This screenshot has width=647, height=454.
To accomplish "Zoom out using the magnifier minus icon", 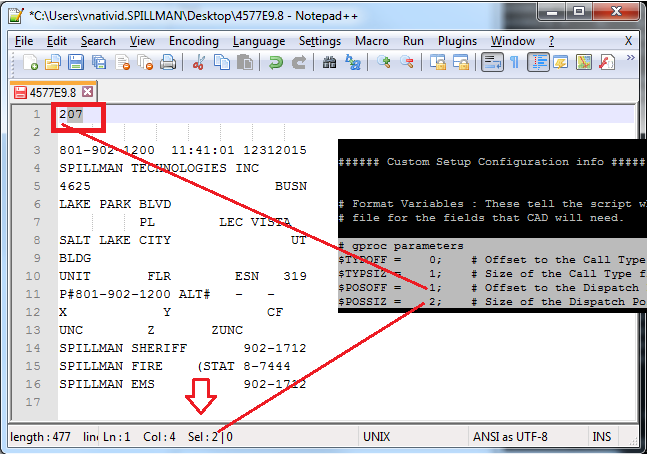I will 407,63.
